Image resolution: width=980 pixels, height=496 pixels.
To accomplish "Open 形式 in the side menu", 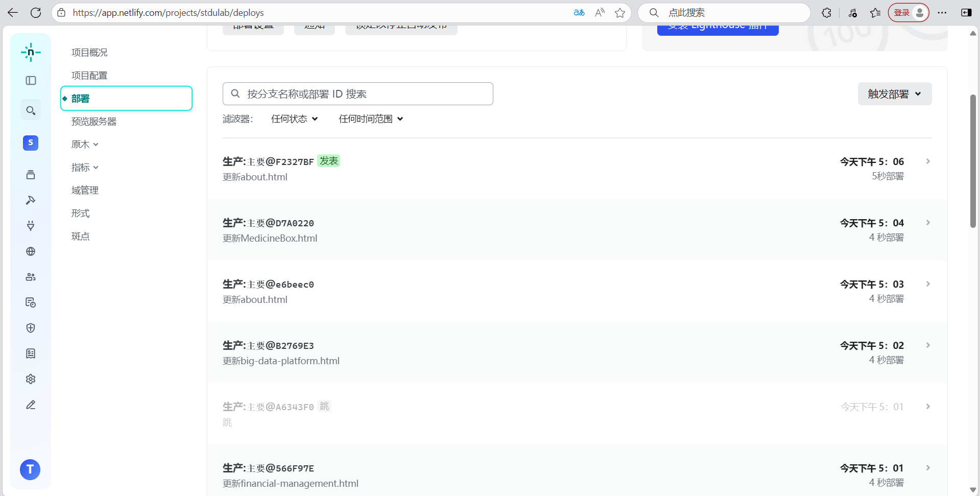I will coord(80,214).
